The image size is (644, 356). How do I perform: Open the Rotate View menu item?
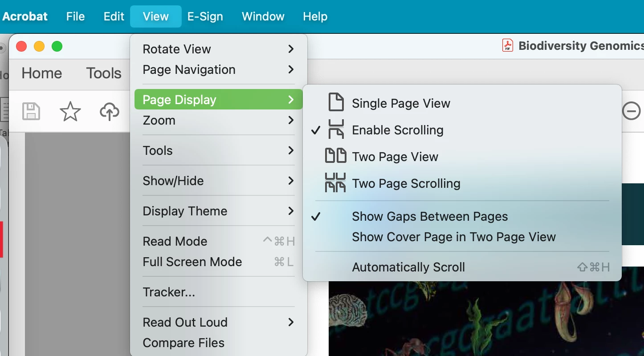click(x=218, y=49)
